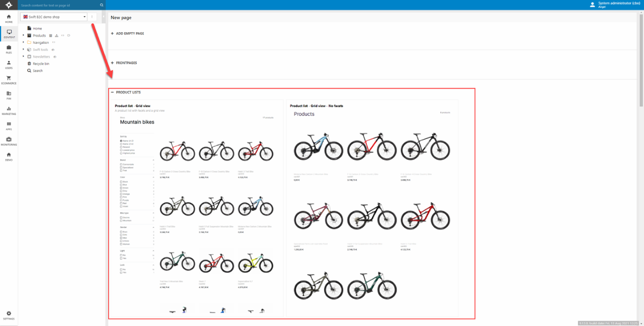Open the Monitoring section
The height and width of the screenshot is (326, 644).
click(x=9, y=141)
